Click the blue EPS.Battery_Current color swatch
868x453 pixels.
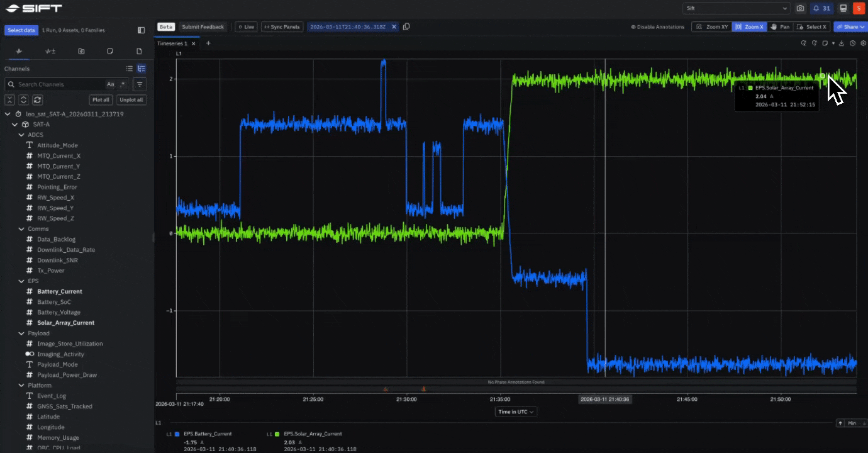(x=176, y=433)
